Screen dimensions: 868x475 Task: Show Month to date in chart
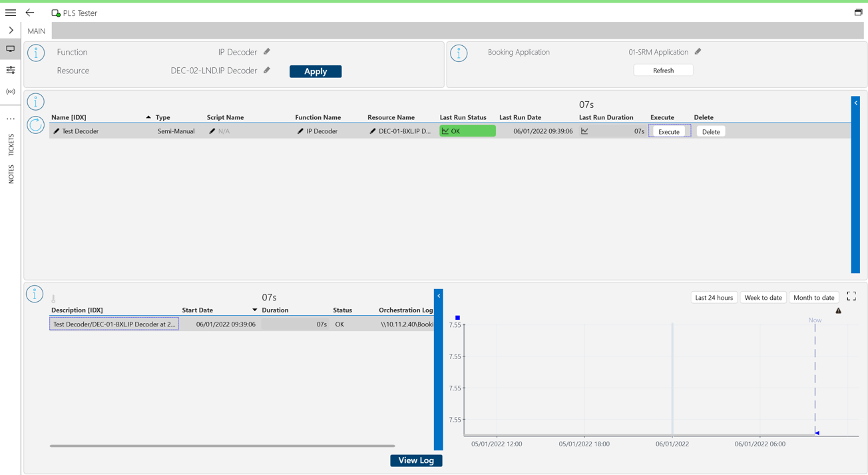pos(813,297)
